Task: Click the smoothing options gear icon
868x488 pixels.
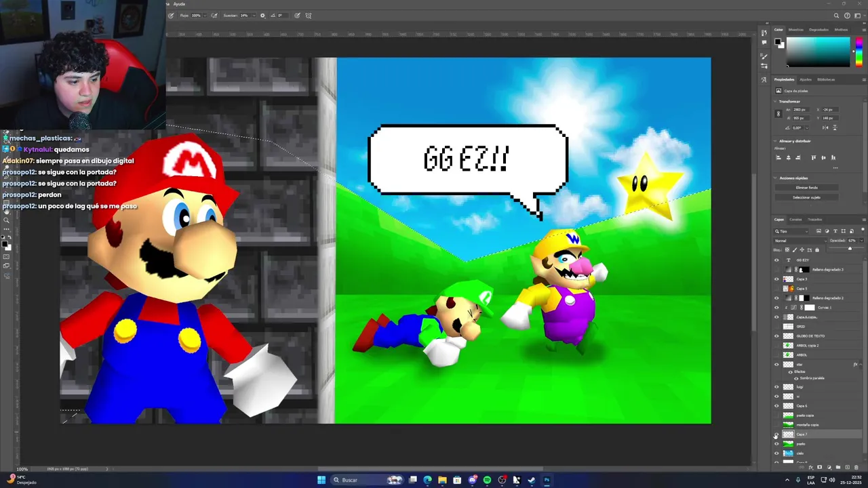Action: pyautogui.click(x=262, y=15)
